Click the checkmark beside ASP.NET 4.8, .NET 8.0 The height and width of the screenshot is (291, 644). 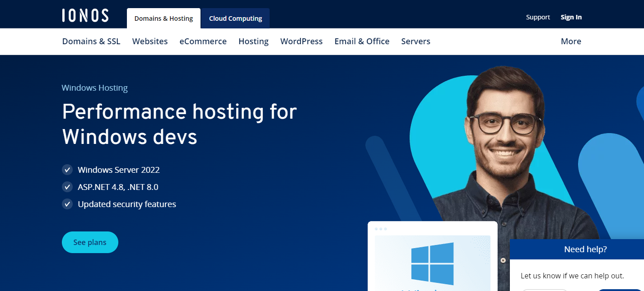pyautogui.click(x=67, y=187)
